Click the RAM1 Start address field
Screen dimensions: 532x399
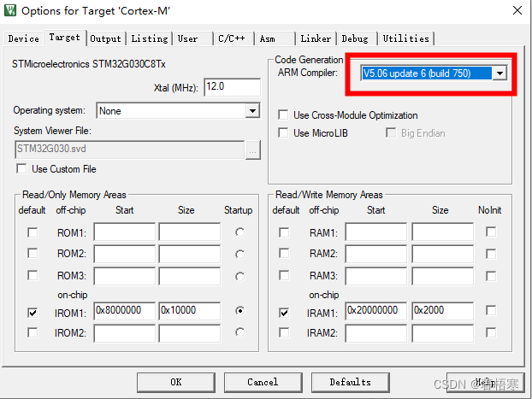point(376,232)
